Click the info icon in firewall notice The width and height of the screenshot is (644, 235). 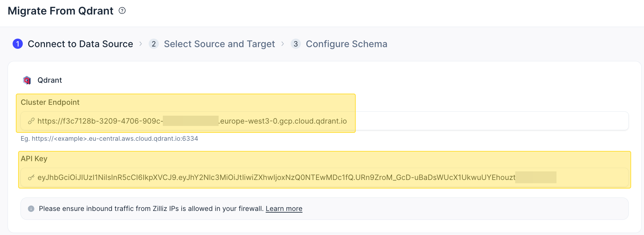pos(31,209)
